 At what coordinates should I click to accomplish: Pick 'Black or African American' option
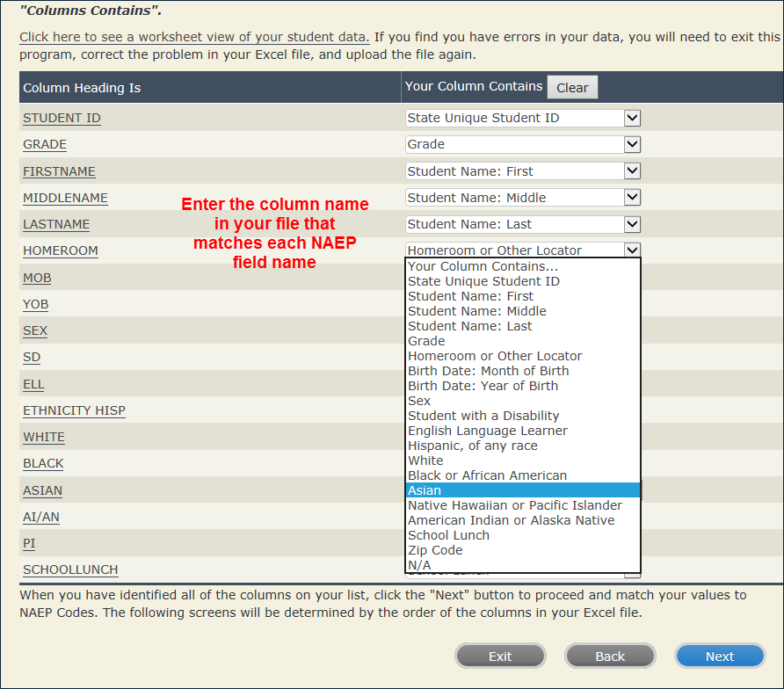pyautogui.click(x=523, y=476)
